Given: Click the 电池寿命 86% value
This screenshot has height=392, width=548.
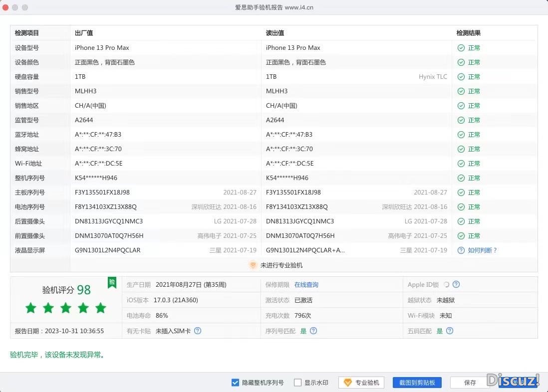Looking at the screenshot, I should pyautogui.click(x=162, y=316).
